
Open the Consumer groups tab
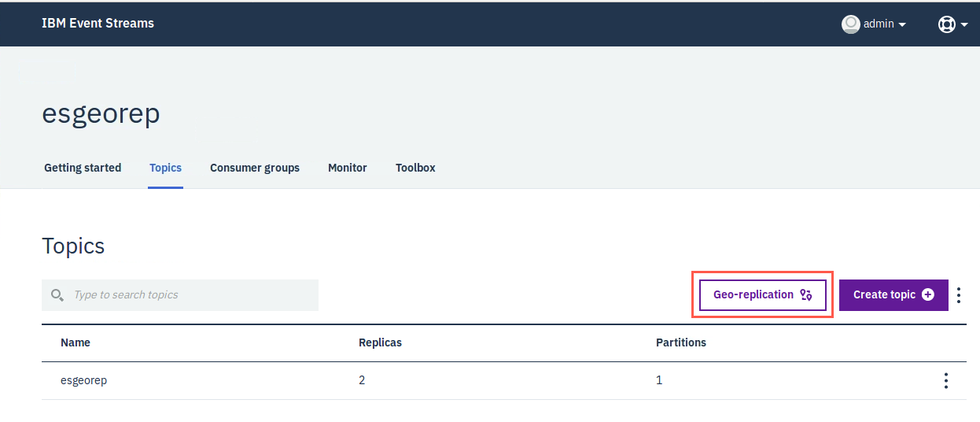(255, 168)
